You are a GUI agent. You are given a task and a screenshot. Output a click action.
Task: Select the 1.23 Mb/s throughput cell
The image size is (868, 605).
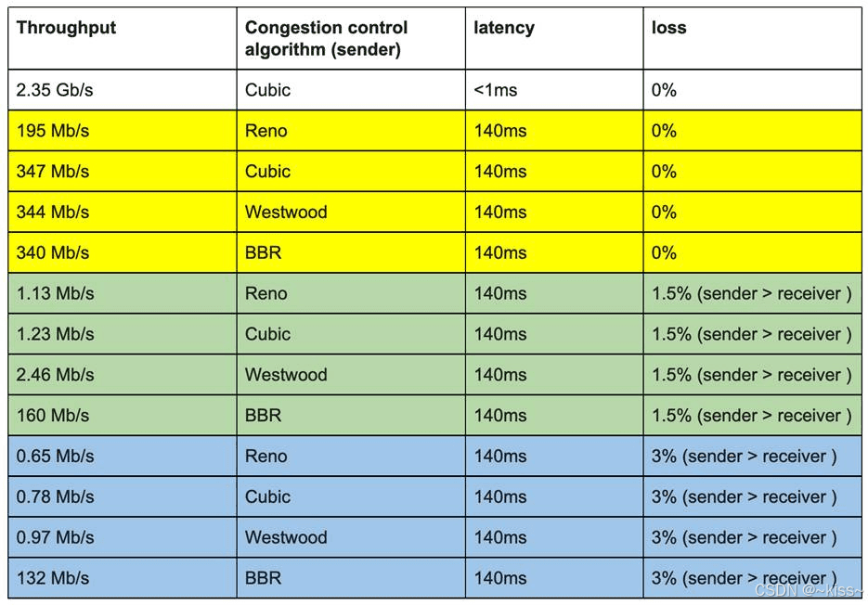pyautogui.click(x=123, y=334)
